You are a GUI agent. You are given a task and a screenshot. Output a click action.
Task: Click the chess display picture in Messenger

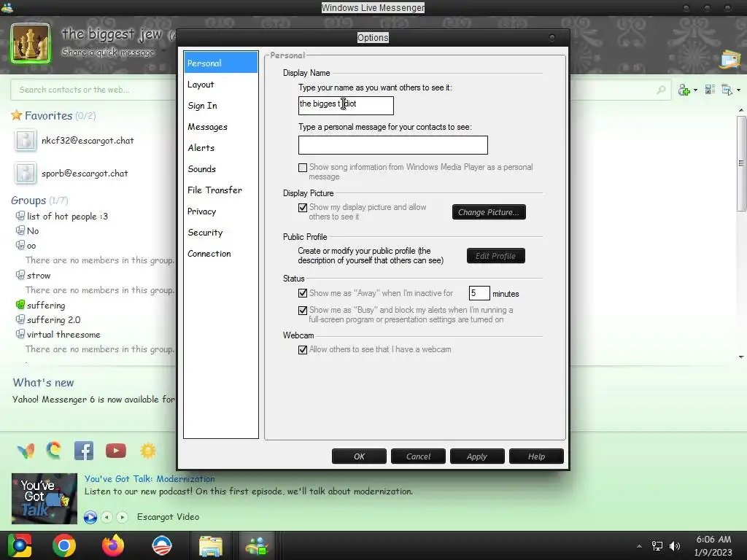point(30,43)
